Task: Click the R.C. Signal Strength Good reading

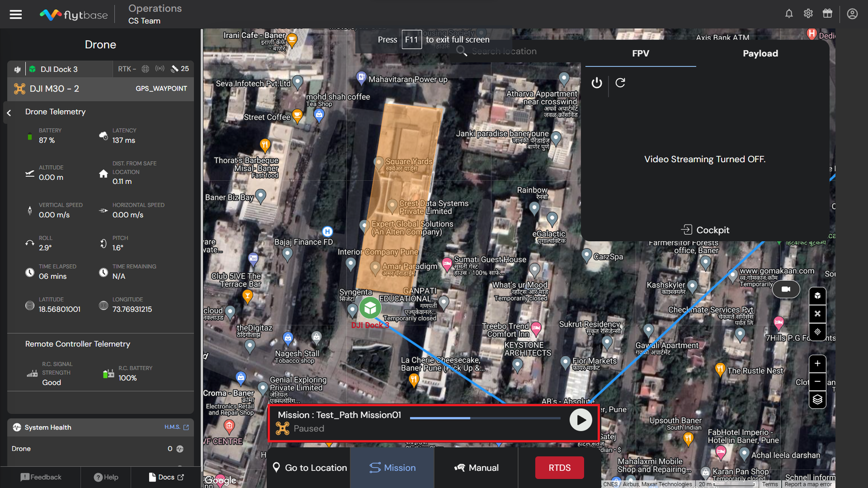Action: pyautogui.click(x=52, y=383)
